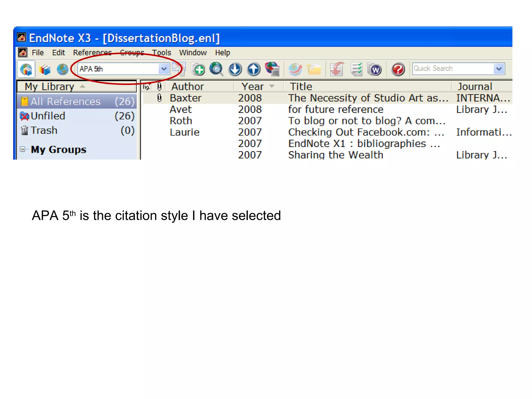Screen dimensions: 532x399
Task: Click the EndNote document icon in menu bar
Action: click(x=23, y=52)
